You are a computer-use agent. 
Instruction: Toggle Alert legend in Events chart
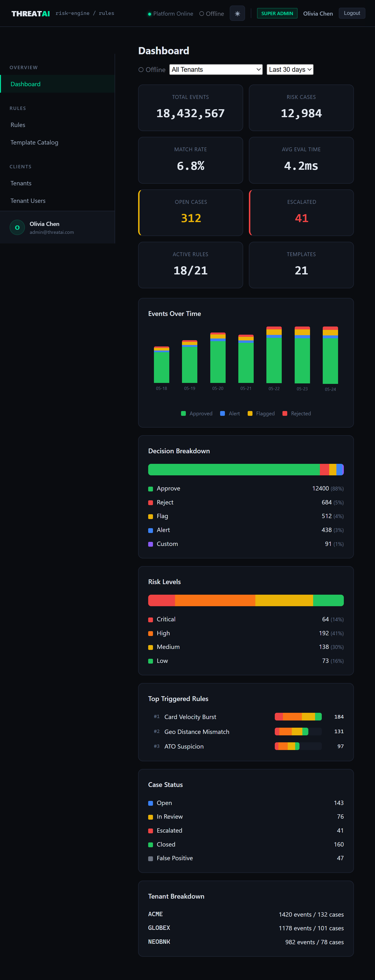tap(230, 413)
